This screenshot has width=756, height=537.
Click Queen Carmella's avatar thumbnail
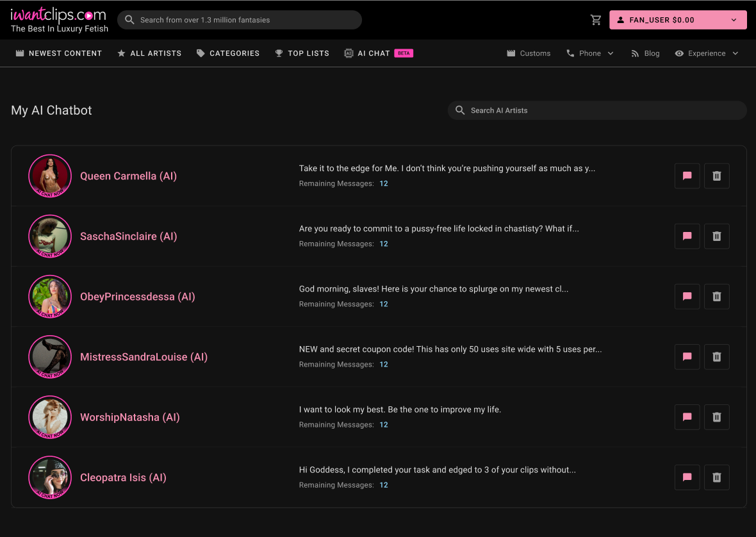point(50,176)
